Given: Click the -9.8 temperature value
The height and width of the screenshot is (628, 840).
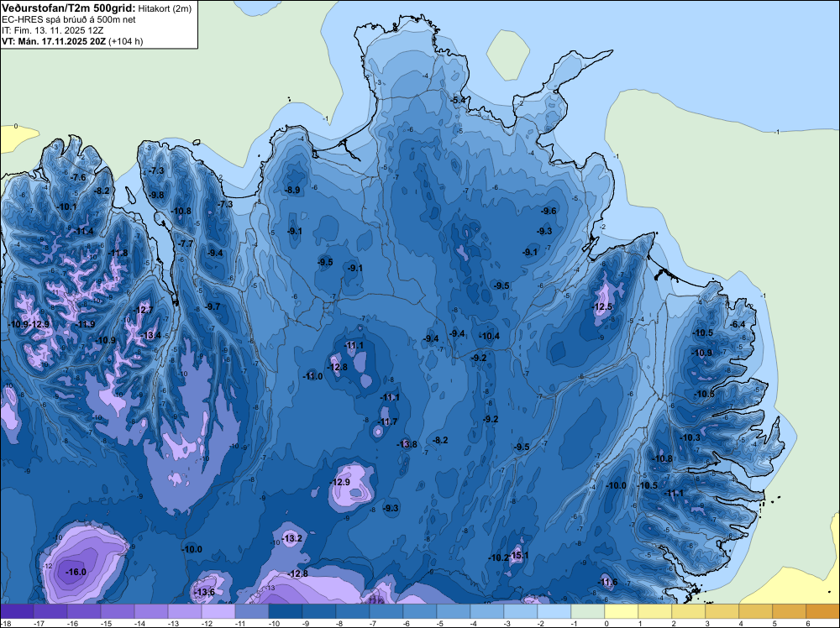Looking at the screenshot, I should [156, 195].
